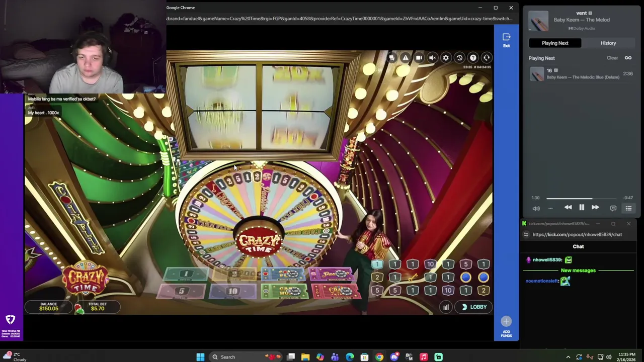This screenshot has width=644, height=362.
Task: Open the taskbar clock showing 11:35 PM
Action: (626, 357)
